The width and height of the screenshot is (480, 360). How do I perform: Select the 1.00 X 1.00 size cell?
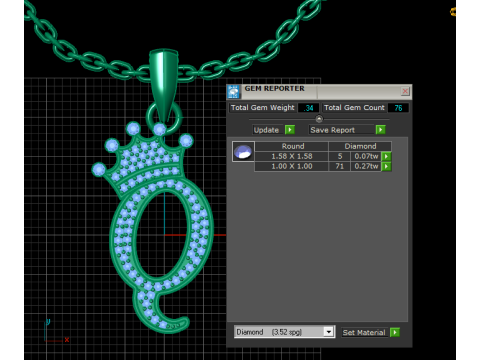(x=292, y=166)
